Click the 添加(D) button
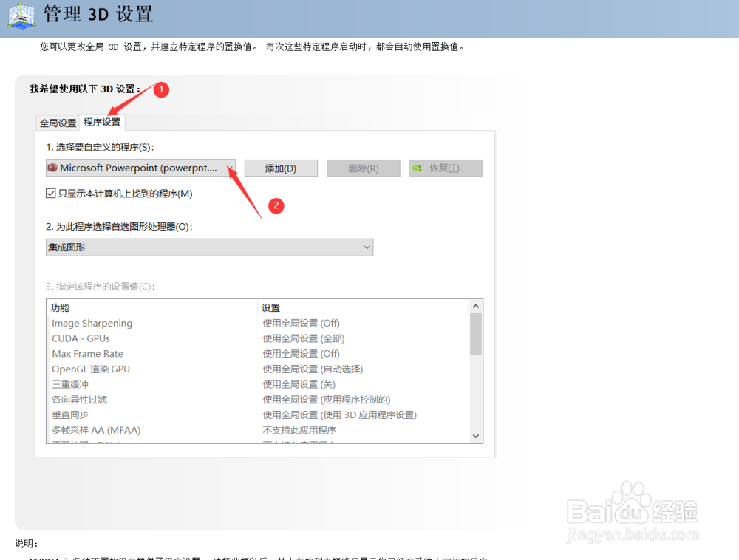739x560 pixels. click(x=281, y=168)
